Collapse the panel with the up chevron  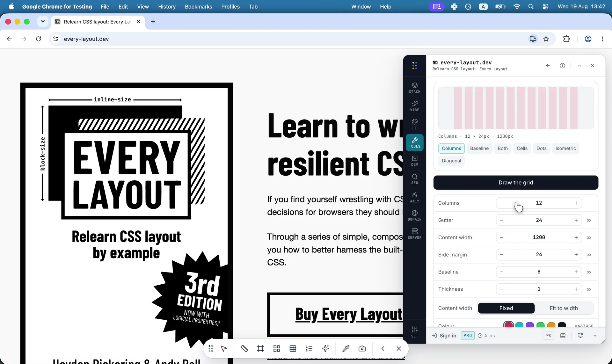click(x=579, y=66)
